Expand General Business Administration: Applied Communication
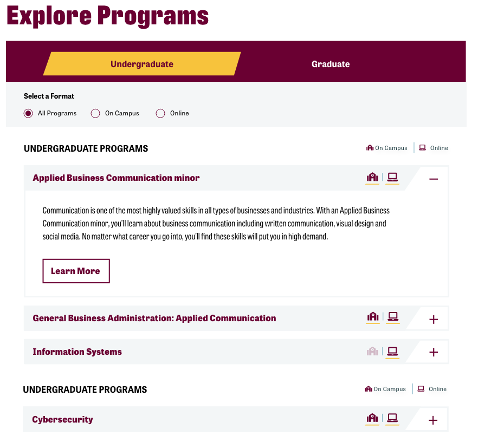Screen dimensions: 478x448 434,320
